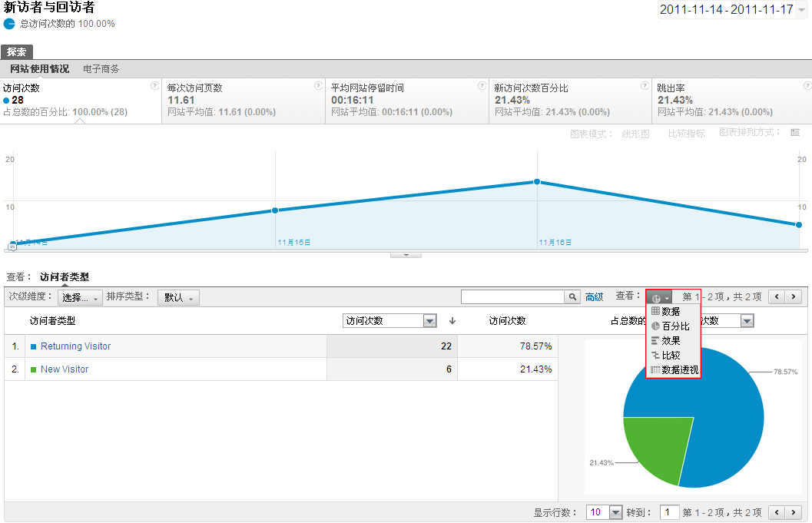
Task: Click the 新访者与回访者 report title
Action: point(48,7)
